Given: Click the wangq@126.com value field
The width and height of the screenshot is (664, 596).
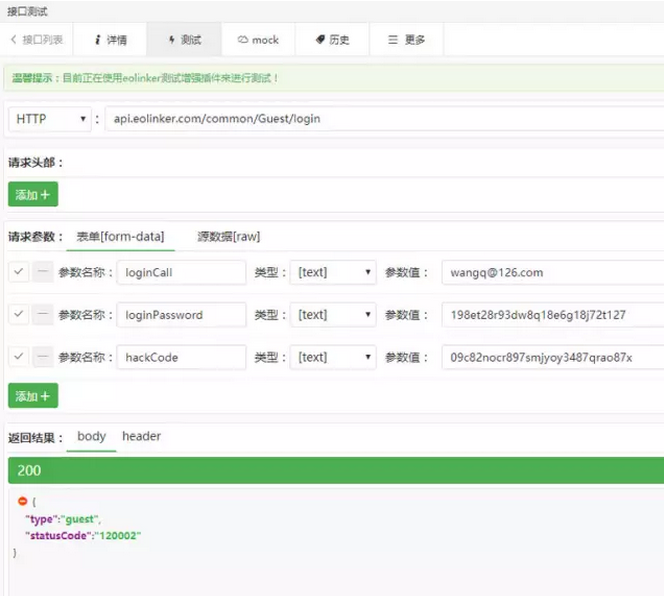Looking at the screenshot, I should click(x=553, y=272).
